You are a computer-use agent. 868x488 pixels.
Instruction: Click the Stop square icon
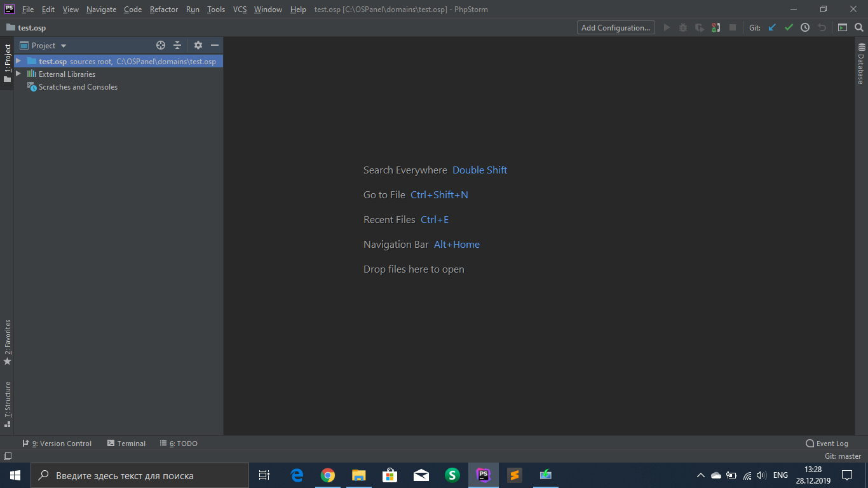[x=733, y=27]
